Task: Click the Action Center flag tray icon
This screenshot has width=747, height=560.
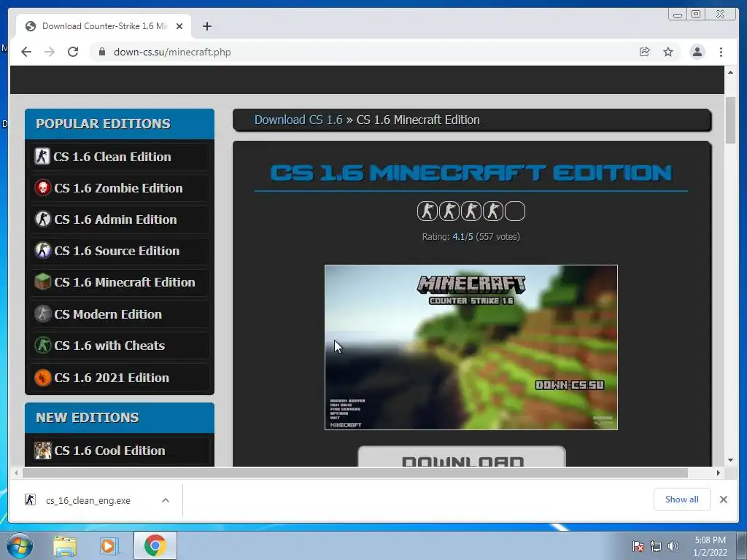Action: pos(638,546)
